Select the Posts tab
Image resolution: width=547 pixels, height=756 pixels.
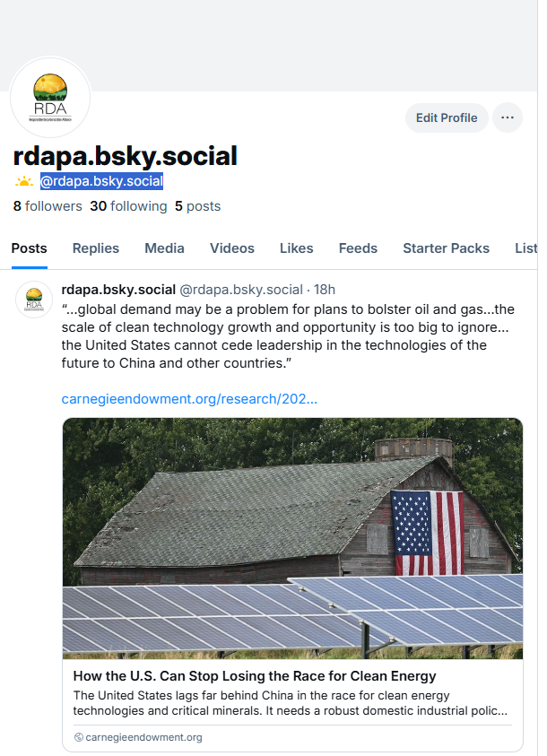(29, 248)
